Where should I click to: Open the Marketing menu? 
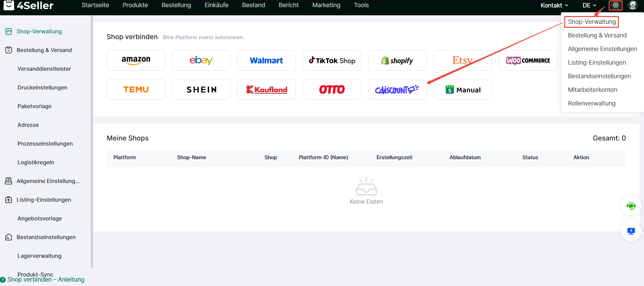pos(326,5)
